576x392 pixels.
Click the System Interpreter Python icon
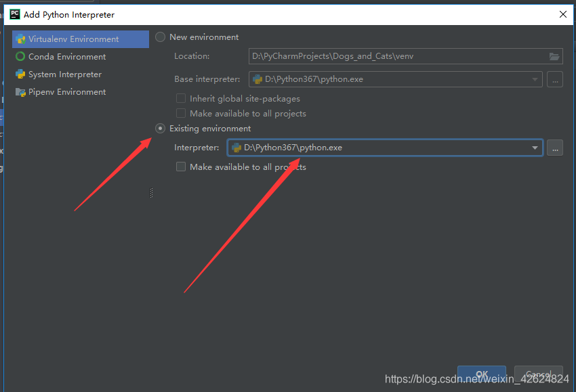pyautogui.click(x=20, y=74)
